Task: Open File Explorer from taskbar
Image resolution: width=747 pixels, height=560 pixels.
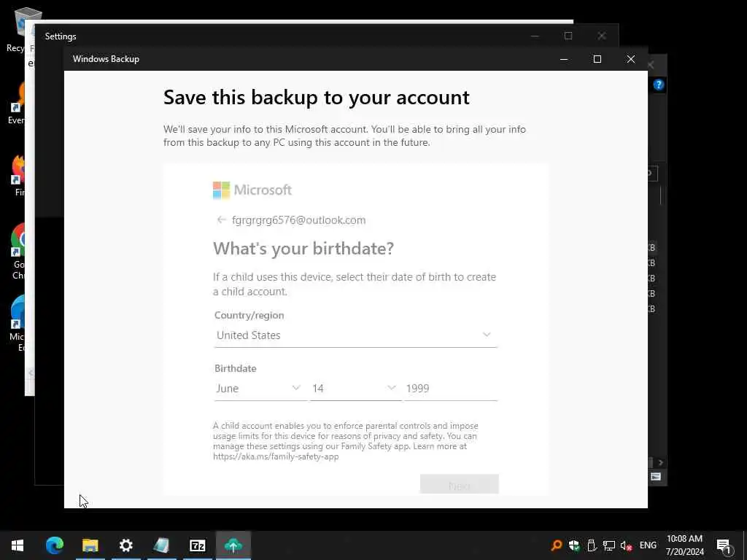Action: tap(90, 545)
